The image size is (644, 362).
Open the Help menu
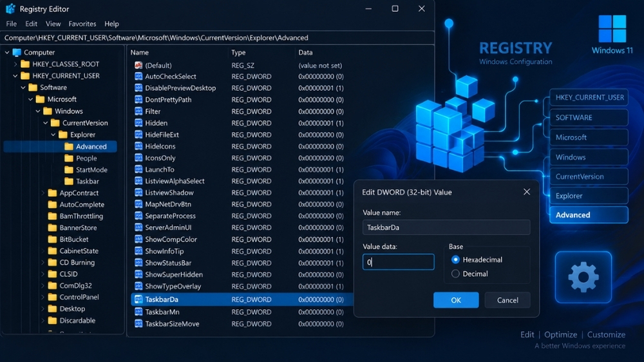(111, 24)
